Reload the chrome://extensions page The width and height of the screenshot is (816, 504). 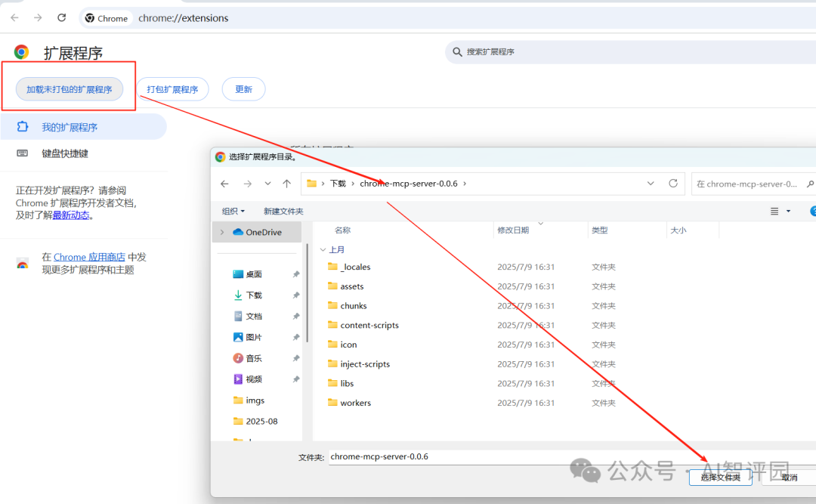pyautogui.click(x=61, y=17)
